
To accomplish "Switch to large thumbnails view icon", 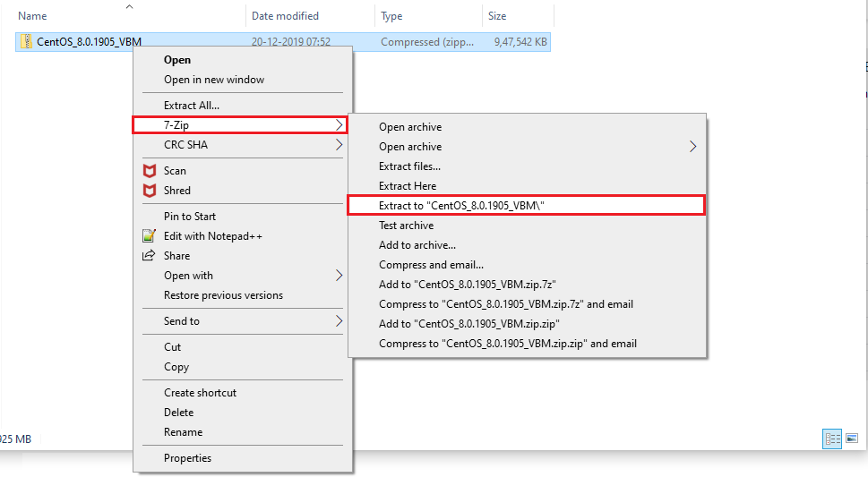I will [852, 439].
